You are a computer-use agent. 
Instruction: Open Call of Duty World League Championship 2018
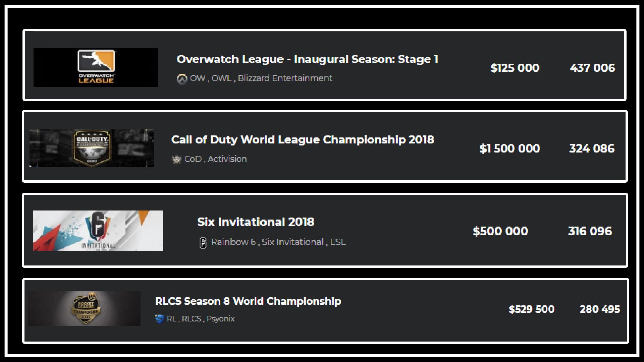pyautogui.click(x=303, y=140)
